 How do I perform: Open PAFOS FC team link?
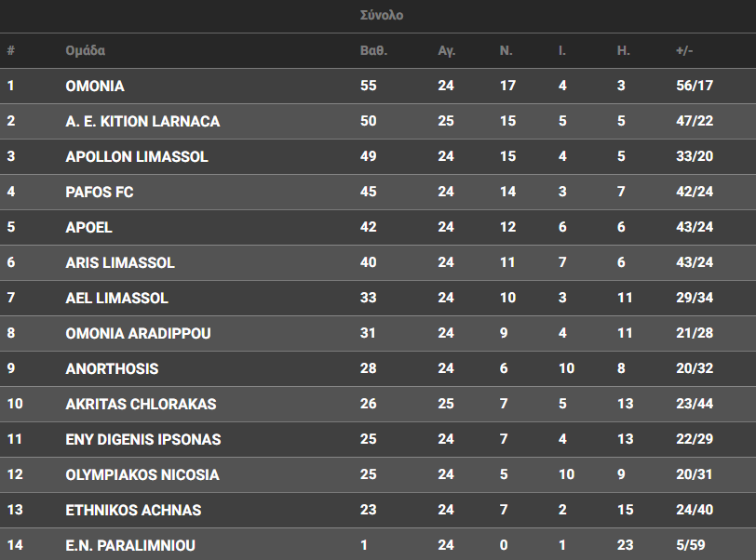pyautogui.click(x=100, y=193)
